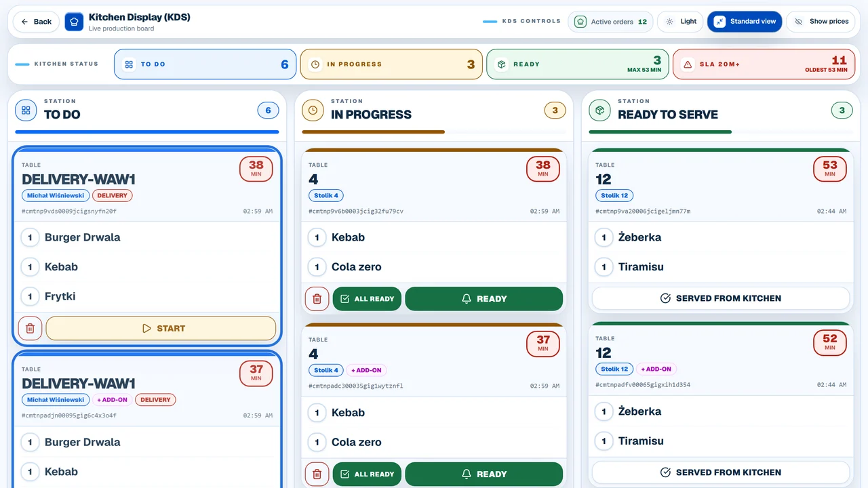
Task: Toggle Show prices
Action: (821, 22)
